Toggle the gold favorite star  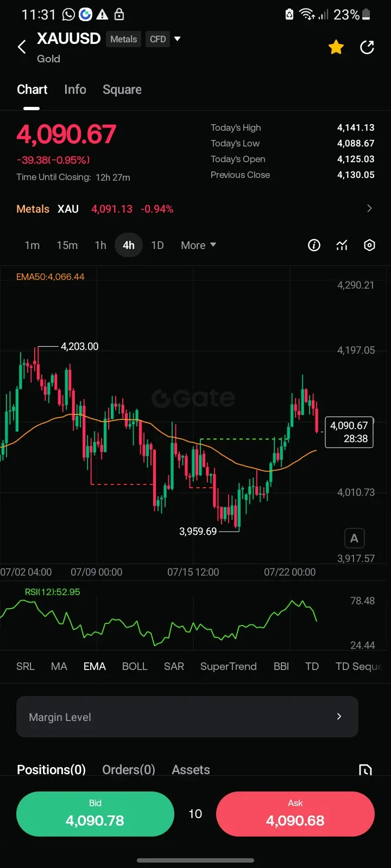pos(336,47)
